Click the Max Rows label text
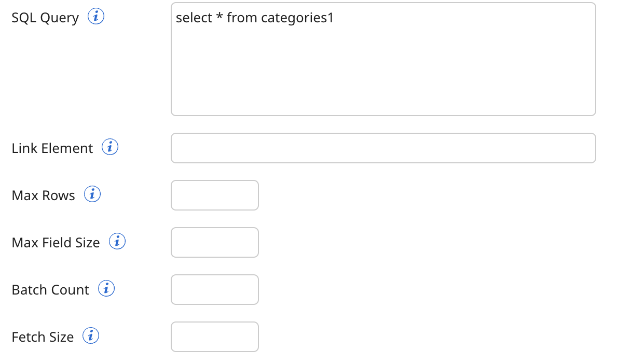The height and width of the screenshot is (364, 631). click(43, 195)
